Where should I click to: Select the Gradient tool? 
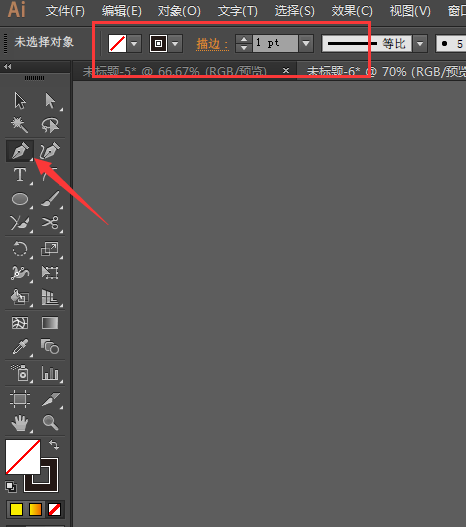pos(50,323)
